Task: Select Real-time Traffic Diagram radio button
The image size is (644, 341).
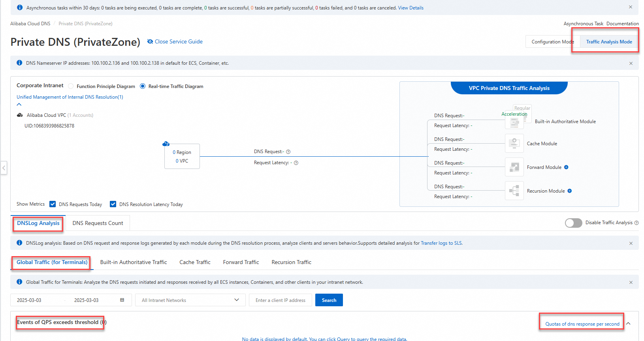Action: click(x=143, y=86)
